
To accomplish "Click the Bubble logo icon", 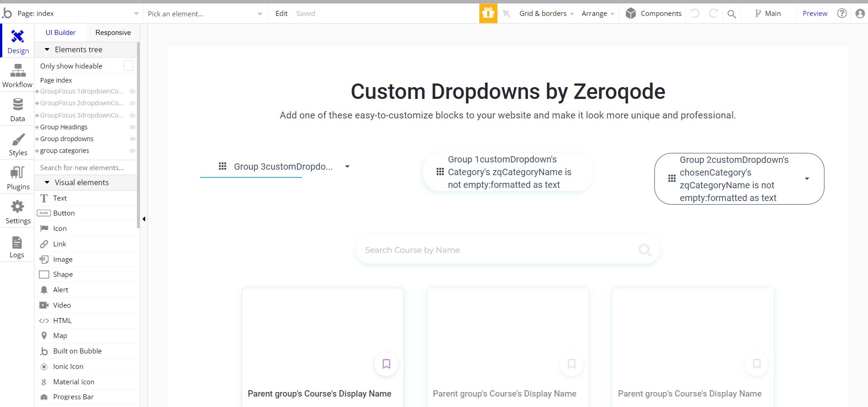I will coord(7,14).
